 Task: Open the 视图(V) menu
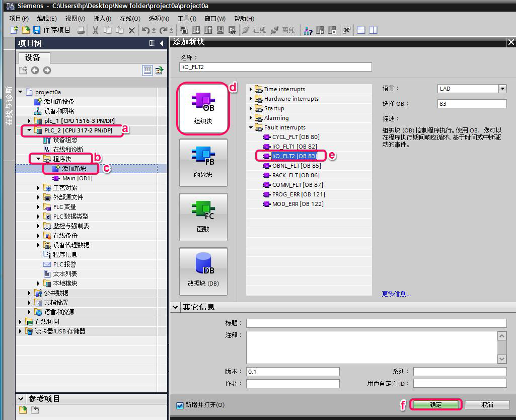(75, 19)
